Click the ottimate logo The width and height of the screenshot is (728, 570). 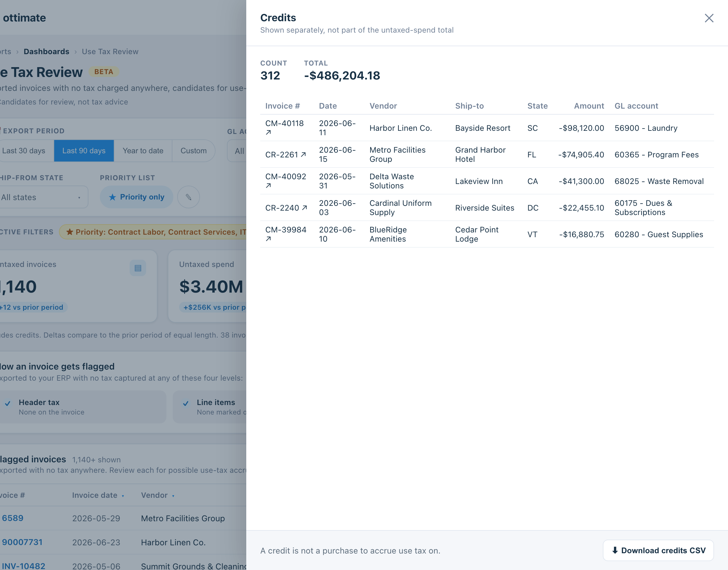pyautogui.click(x=24, y=18)
